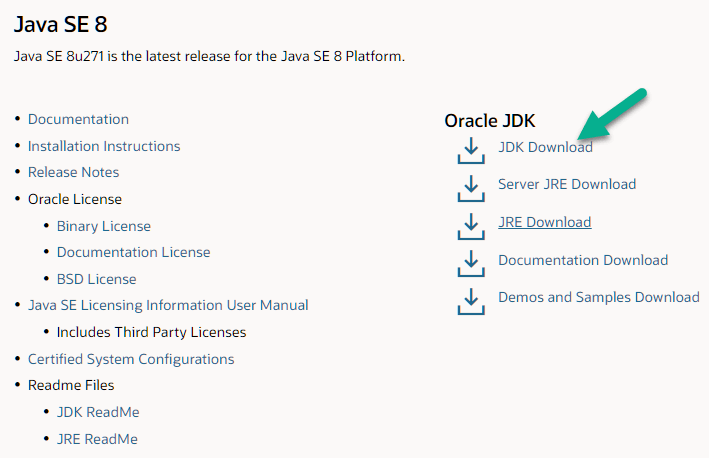The height and width of the screenshot is (458, 709).
Task: Click the Demos and Samples download icon
Action: tap(470, 300)
